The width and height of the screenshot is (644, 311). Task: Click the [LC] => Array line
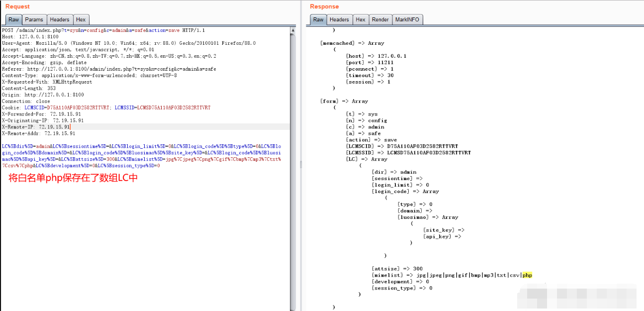367,160
